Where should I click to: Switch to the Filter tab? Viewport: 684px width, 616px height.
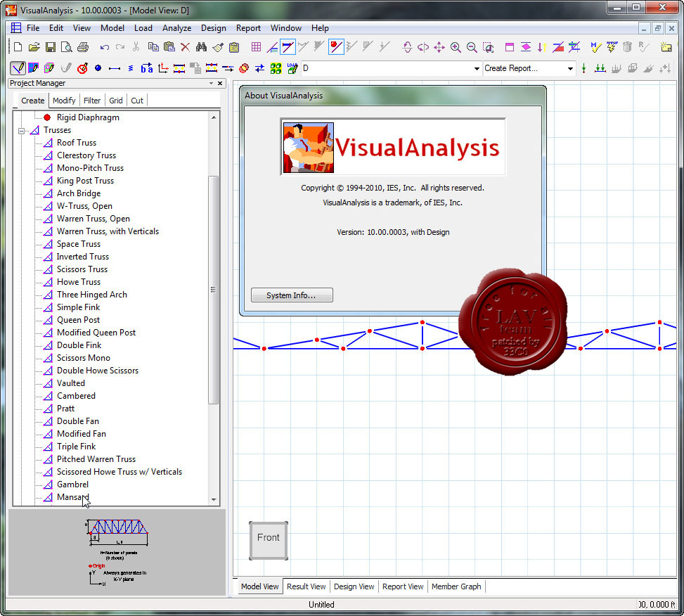tap(92, 101)
